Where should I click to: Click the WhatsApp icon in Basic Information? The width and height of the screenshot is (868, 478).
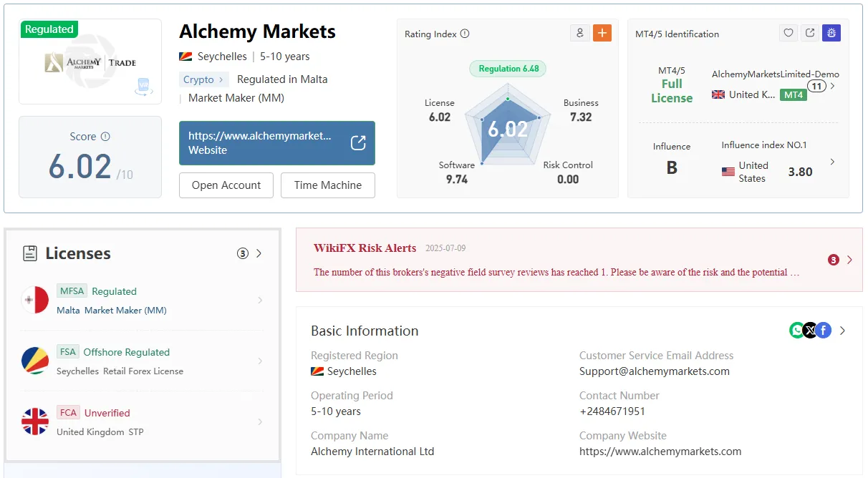(x=797, y=331)
